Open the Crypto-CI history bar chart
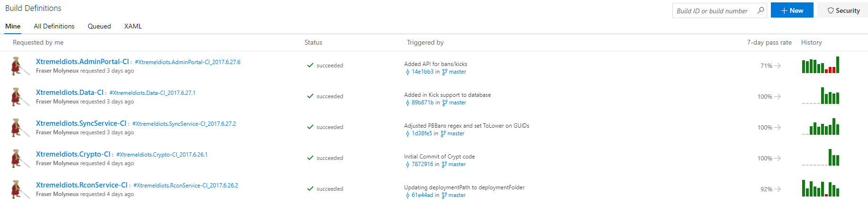 821,158
